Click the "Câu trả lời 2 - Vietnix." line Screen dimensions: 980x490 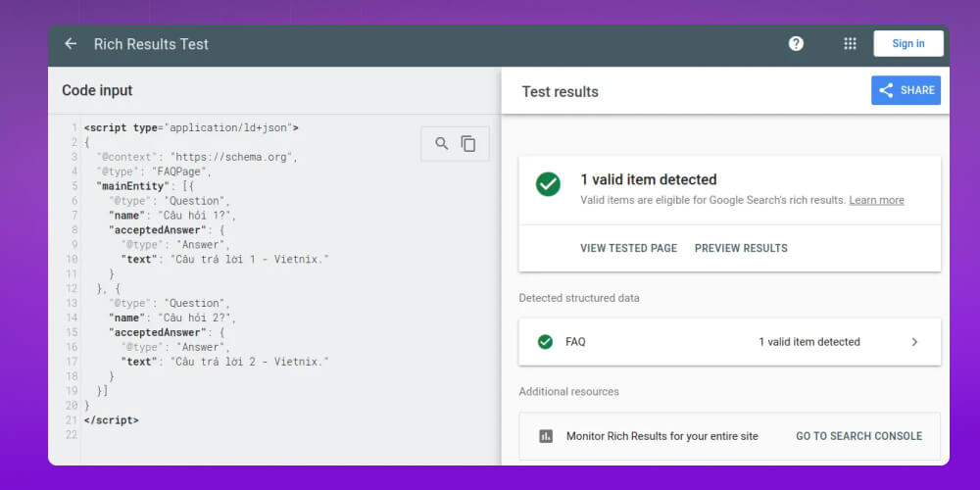pos(224,362)
